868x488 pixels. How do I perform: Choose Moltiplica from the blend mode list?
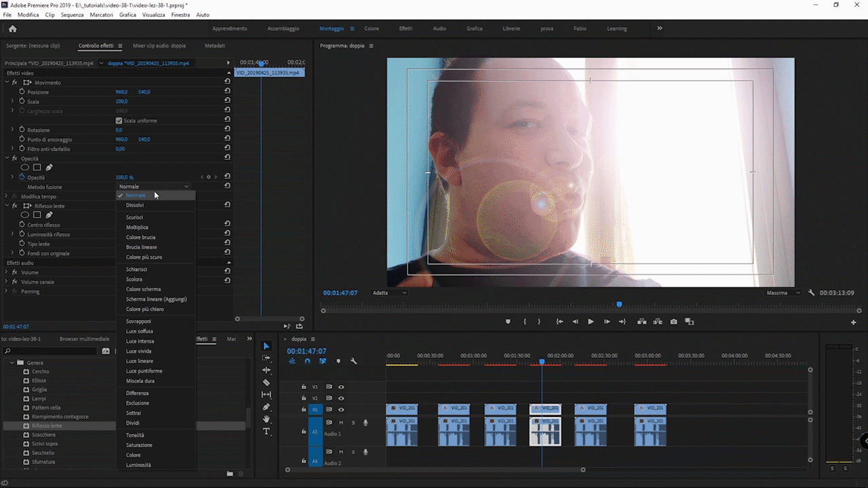click(x=137, y=227)
